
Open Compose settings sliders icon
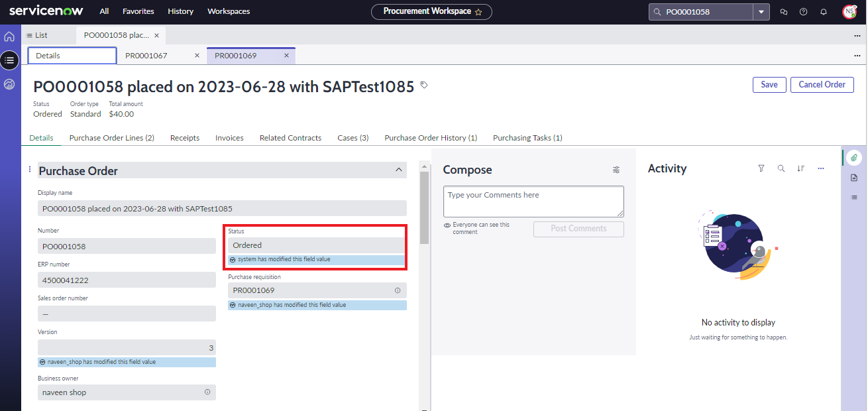(616, 170)
